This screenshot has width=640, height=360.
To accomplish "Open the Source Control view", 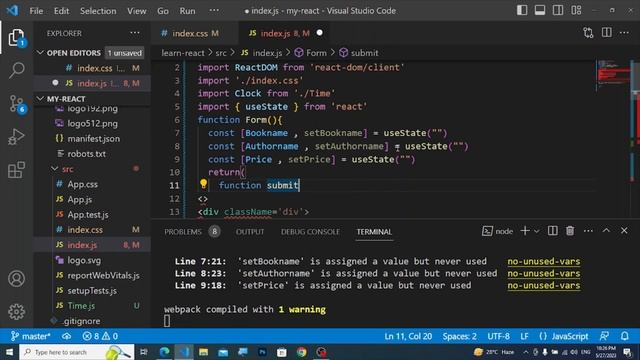I will pyautogui.click(x=16, y=104).
